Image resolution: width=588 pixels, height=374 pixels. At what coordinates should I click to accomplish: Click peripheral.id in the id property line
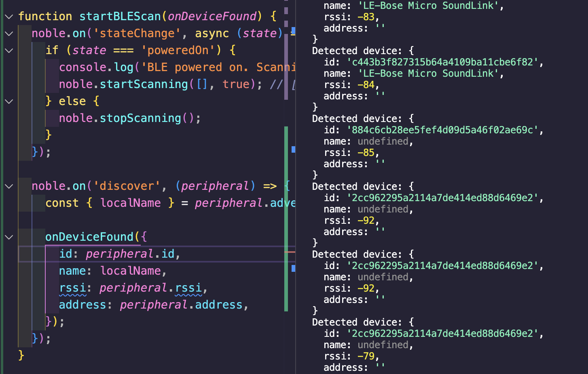click(x=129, y=254)
